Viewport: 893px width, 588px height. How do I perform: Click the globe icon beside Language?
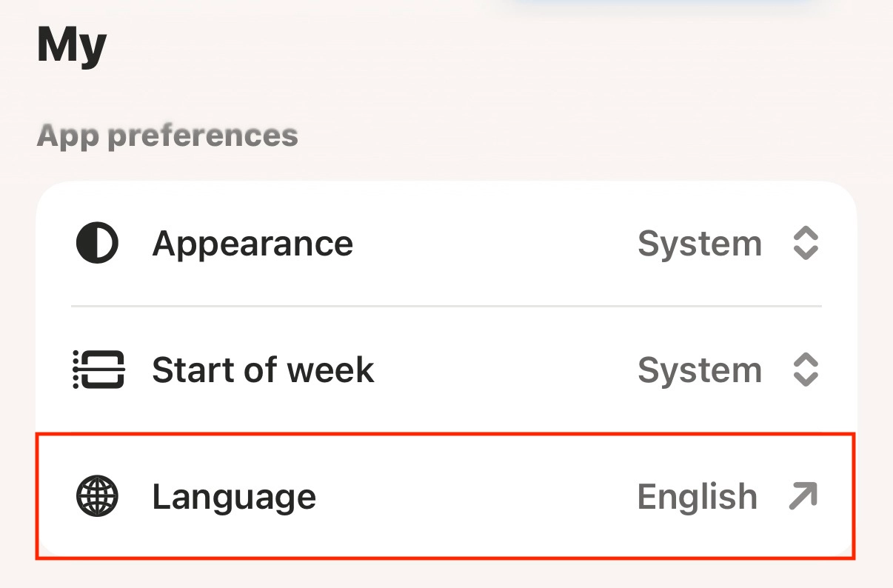[98, 496]
